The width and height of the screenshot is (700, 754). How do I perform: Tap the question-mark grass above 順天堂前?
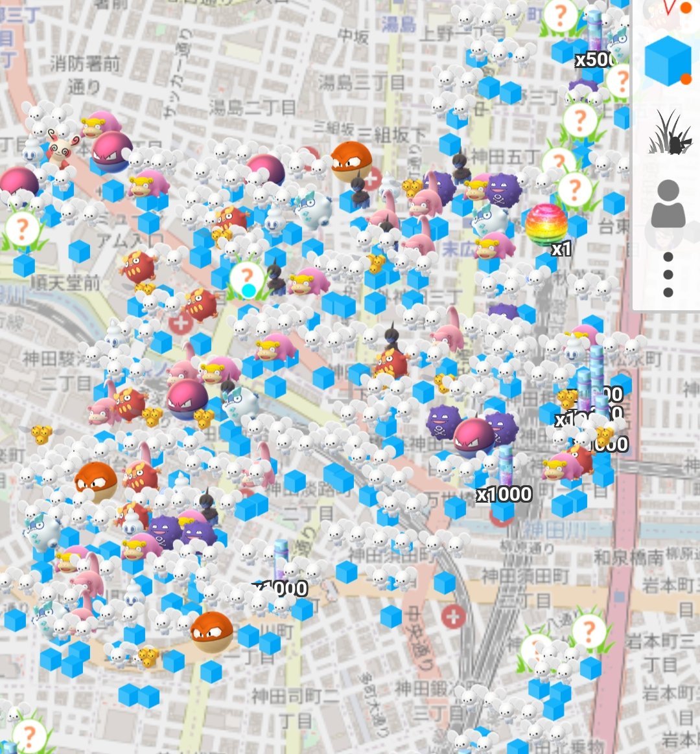23,229
